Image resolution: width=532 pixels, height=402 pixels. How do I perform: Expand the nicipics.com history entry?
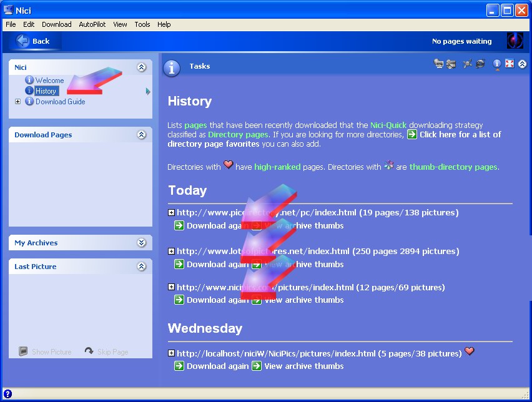tap(171, 287)
